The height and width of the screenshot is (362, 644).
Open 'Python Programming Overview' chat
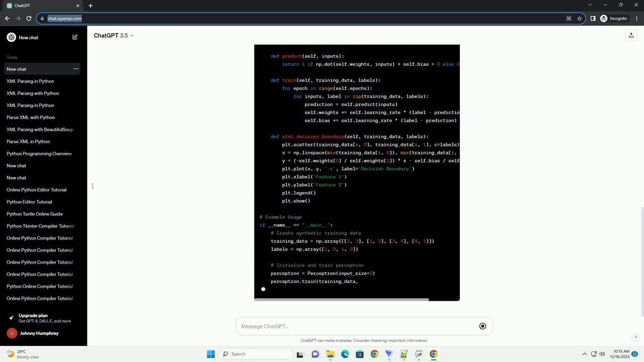pyautogui.click(x=39, y=153)
